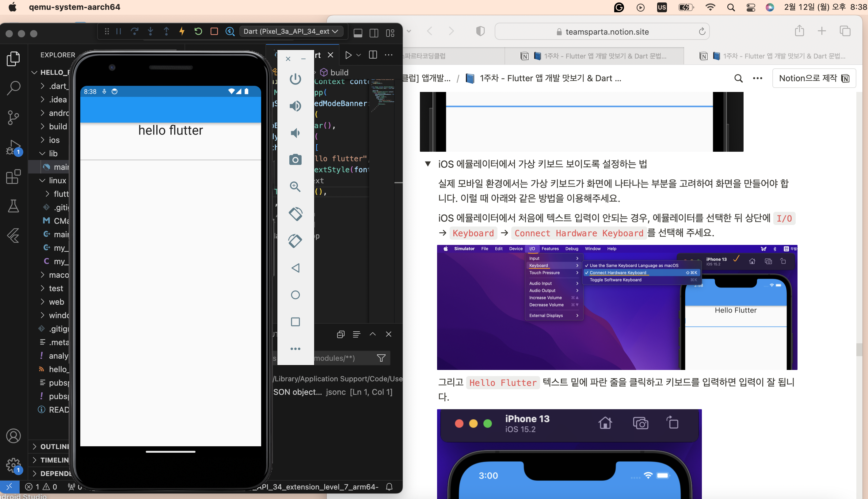
Task: Increase emulator volume
Action: click(x=295, y=106)
